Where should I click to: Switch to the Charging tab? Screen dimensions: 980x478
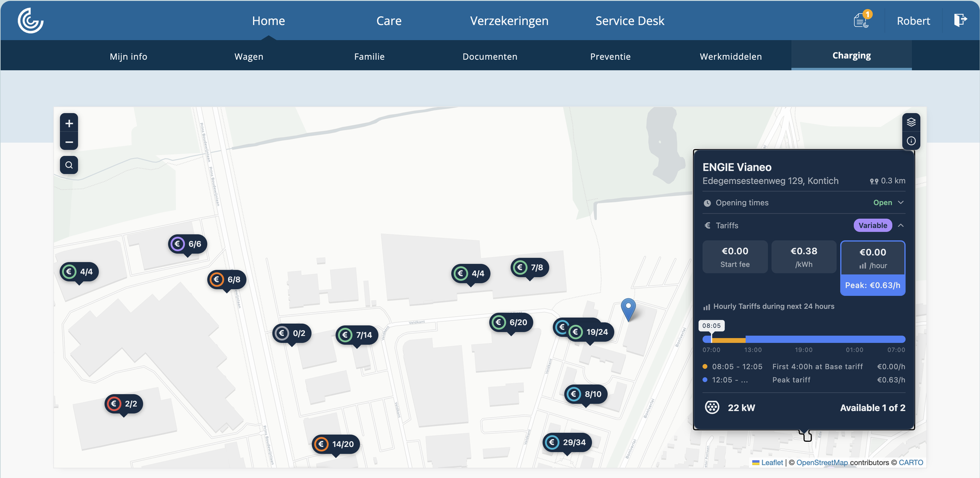(851, 55)
